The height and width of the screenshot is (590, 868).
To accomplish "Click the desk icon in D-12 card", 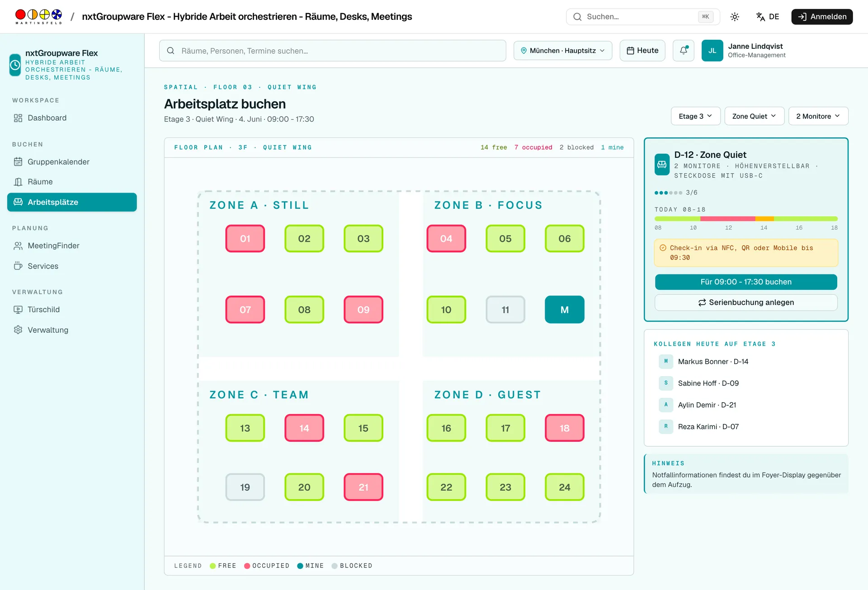I will (662, 165).
